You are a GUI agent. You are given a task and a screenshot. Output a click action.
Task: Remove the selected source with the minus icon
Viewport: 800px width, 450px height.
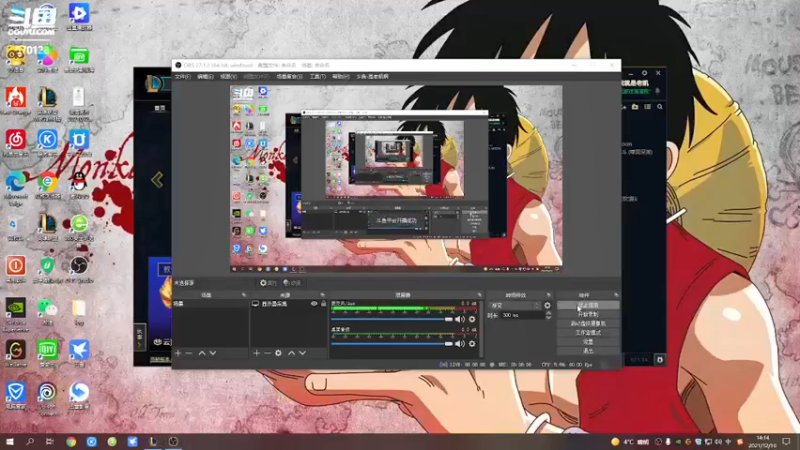(x=267, y=353)
